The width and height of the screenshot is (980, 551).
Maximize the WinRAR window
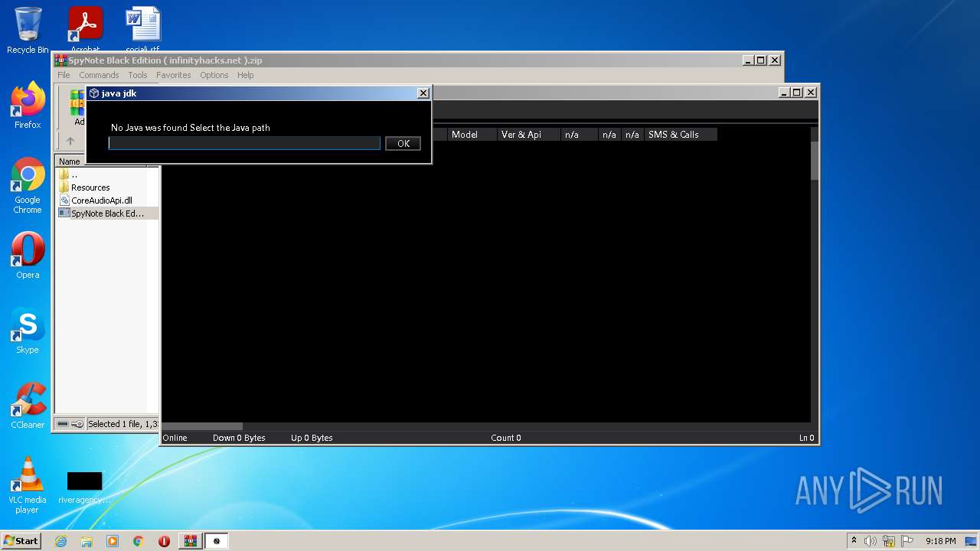(760, 60)
